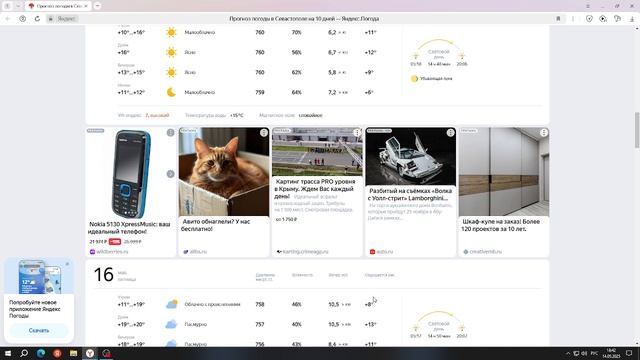Launch Microsoft Edge from the taskbar

(x=41, y=353)
